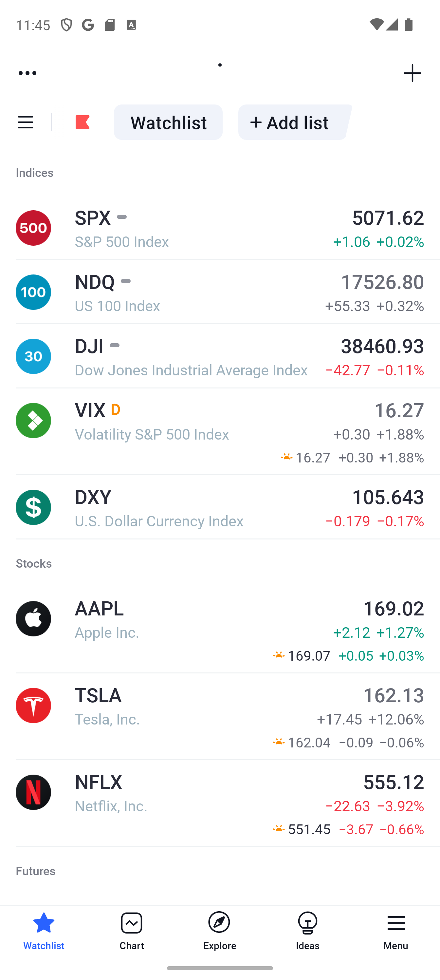
Task: Open the NDQ US 100 Index row
Action: (220, 292)
